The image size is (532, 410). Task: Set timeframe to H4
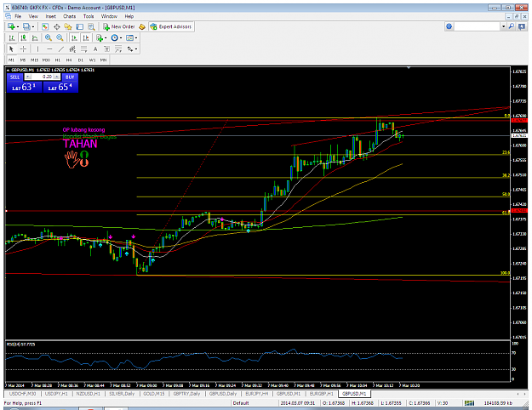[69, 60]
